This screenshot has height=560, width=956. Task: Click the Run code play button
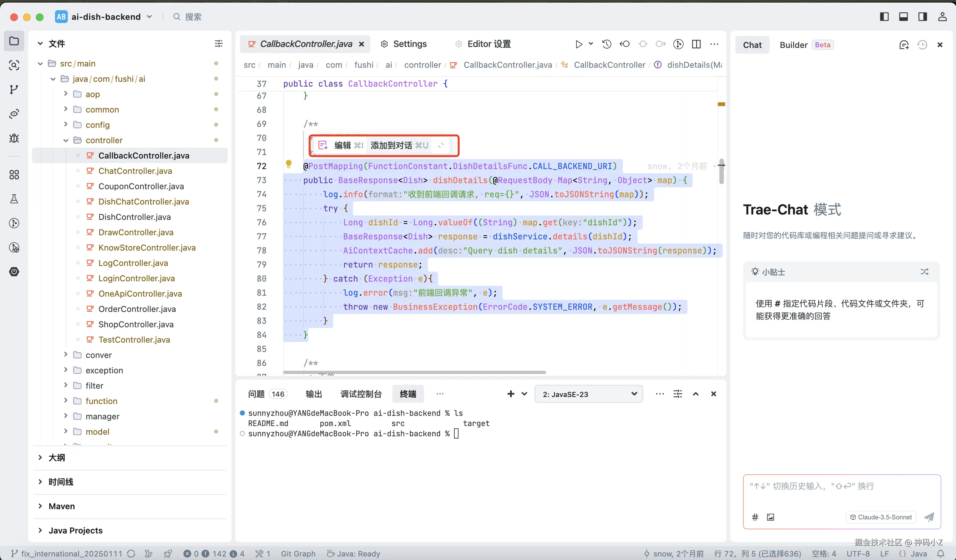click(x=578, y=44)
